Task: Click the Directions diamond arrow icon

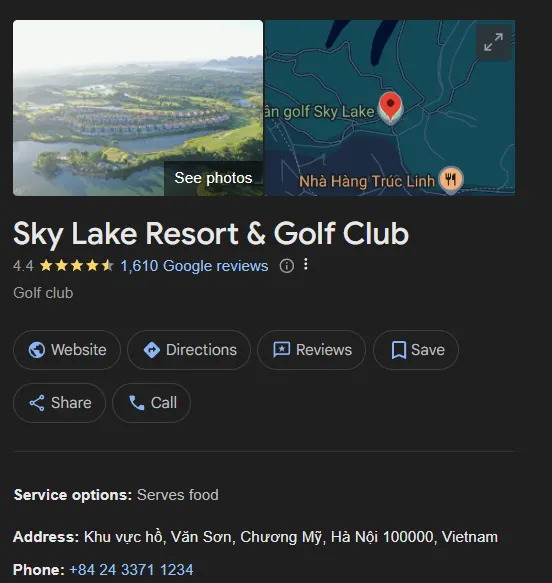Action: pos(152,350)
